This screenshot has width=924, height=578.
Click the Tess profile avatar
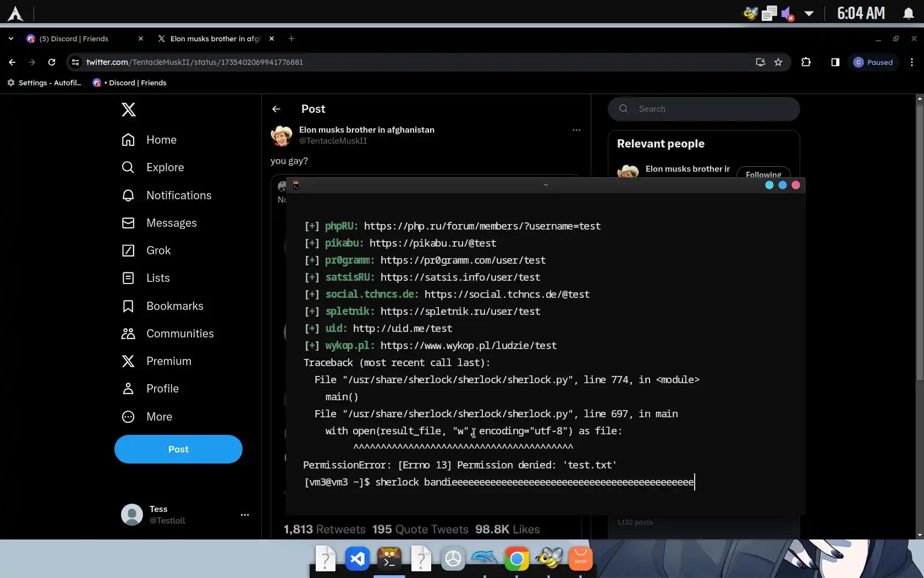132,515
